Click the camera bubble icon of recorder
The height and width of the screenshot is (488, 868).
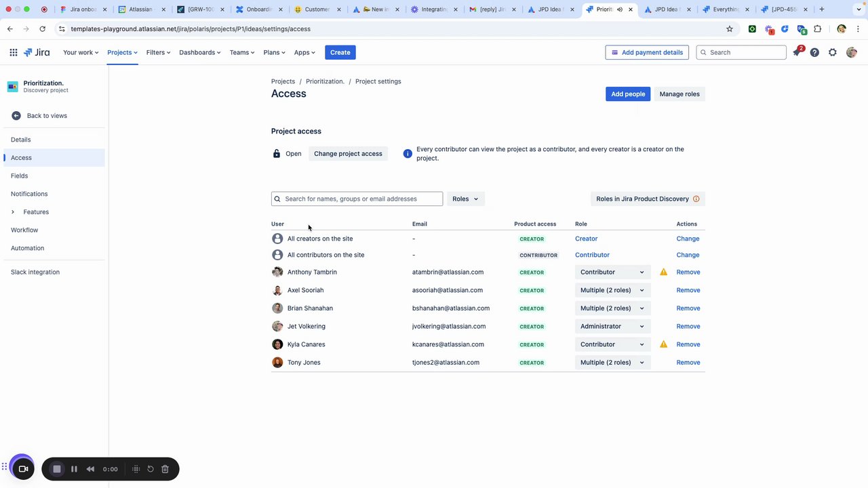click(23, 468)
